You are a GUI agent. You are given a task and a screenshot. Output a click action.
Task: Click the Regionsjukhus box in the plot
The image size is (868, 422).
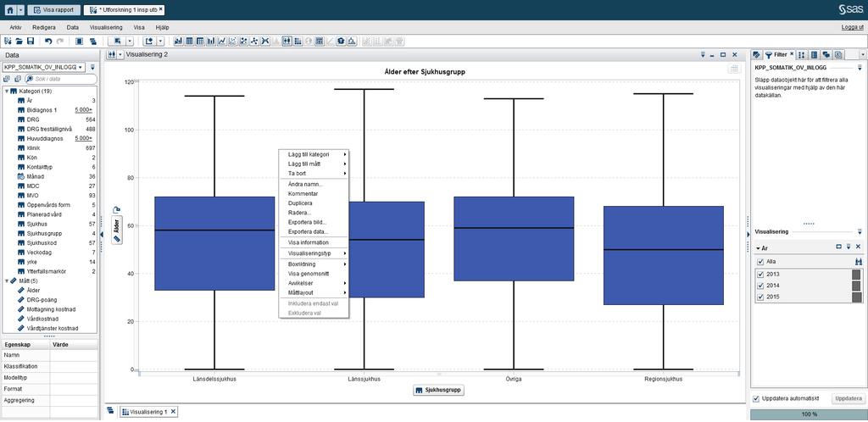click(x=663, y=256)
